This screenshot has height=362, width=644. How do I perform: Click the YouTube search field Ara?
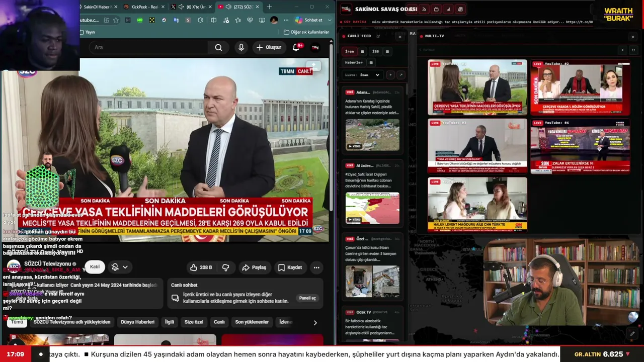[x=149, y=47]
